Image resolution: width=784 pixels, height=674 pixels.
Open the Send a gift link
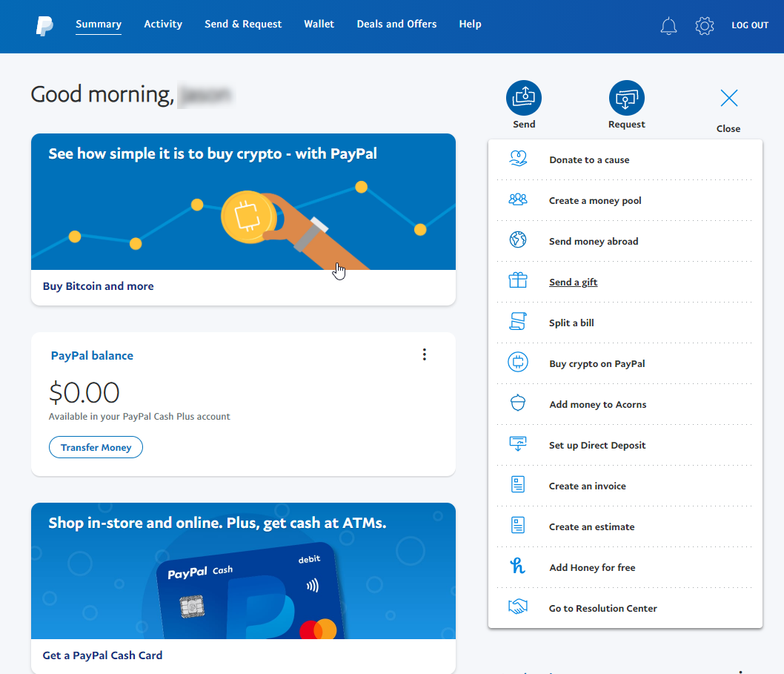(x=574, y=282)
